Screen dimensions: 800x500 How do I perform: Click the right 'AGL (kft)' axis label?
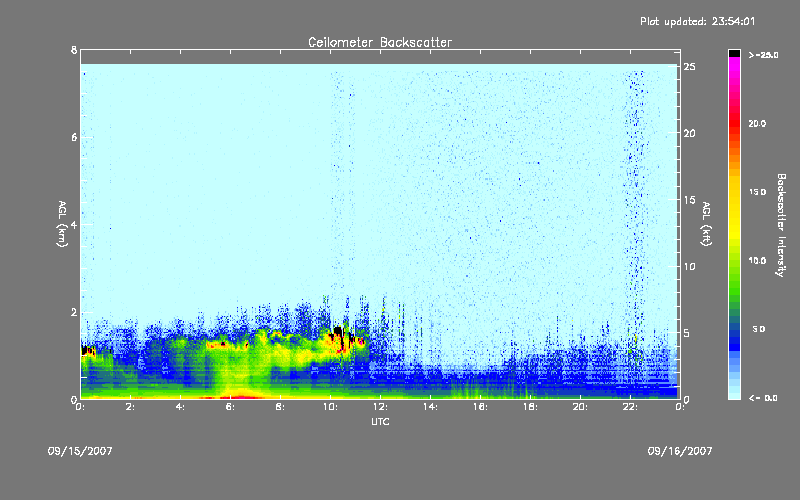(706, 224)
